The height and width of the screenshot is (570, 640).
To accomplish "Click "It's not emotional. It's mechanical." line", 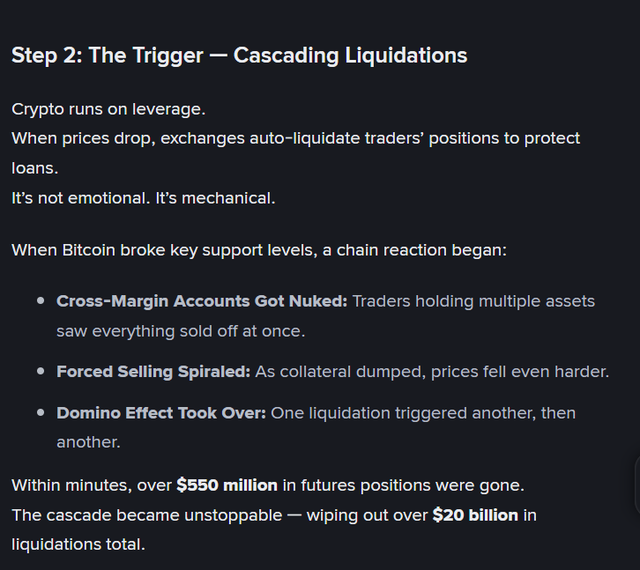I will pyautogui.click(x=143, y=198).
